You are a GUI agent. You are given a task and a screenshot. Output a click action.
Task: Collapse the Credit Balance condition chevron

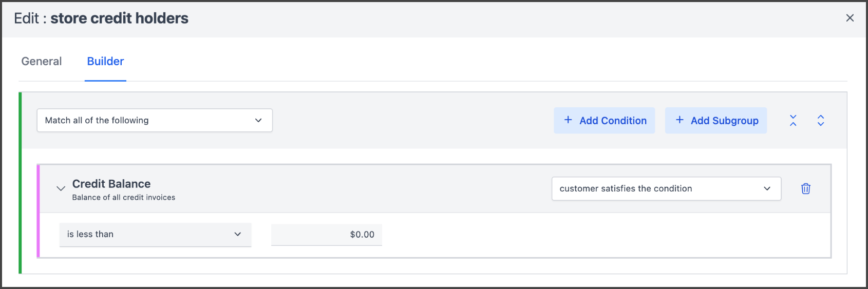click(x=61, y=188)
